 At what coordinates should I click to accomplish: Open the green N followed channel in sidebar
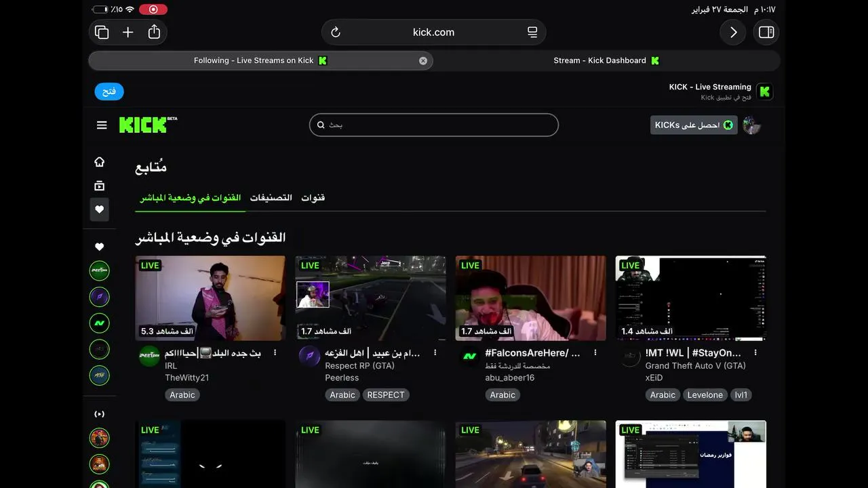tap(99, 323)
